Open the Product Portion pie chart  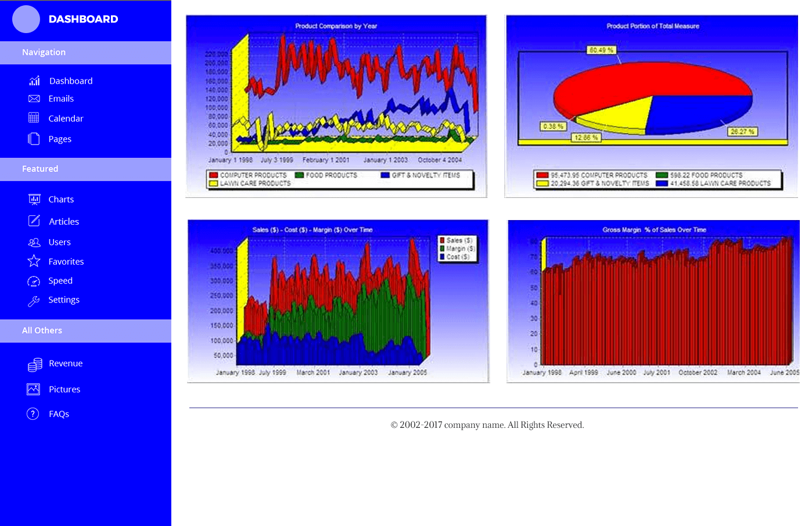[x=652, y=106]
